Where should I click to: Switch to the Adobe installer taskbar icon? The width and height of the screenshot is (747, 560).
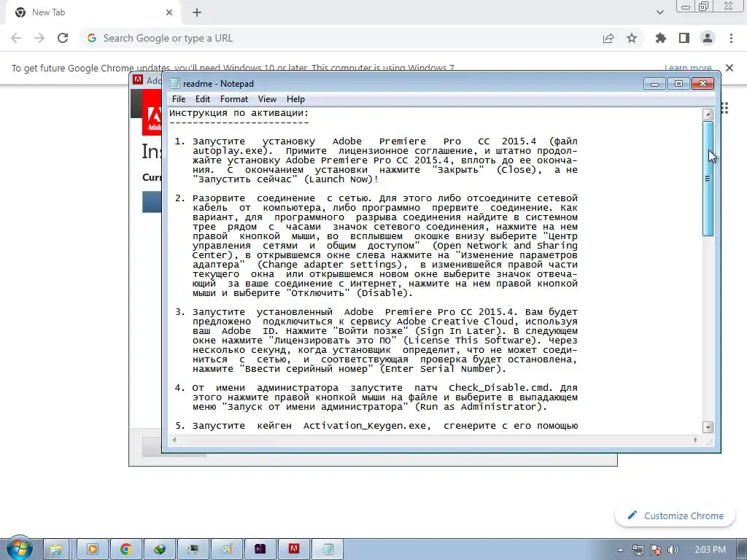294,550
